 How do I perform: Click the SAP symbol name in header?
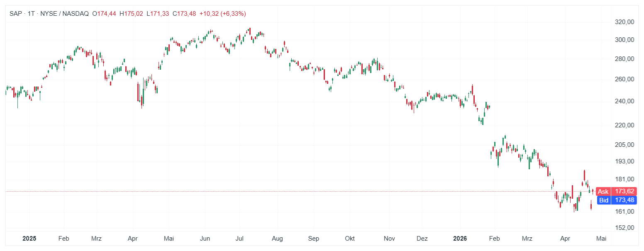(16, 14)
